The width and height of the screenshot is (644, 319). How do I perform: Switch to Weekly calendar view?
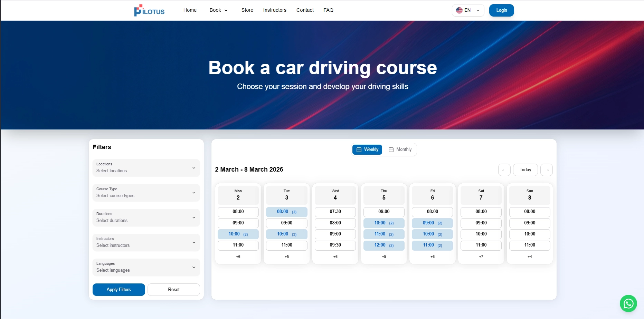pyautogui.click(x=367, y=149)
